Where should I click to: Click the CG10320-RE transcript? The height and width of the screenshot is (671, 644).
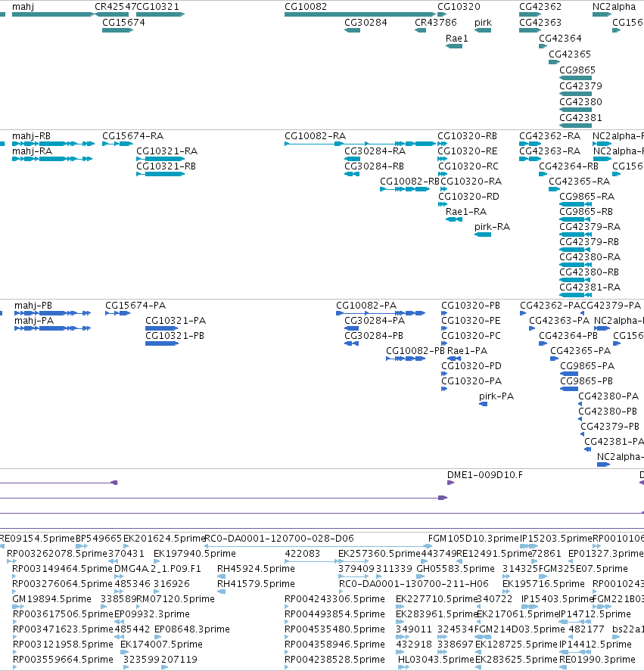click(442, 159)
